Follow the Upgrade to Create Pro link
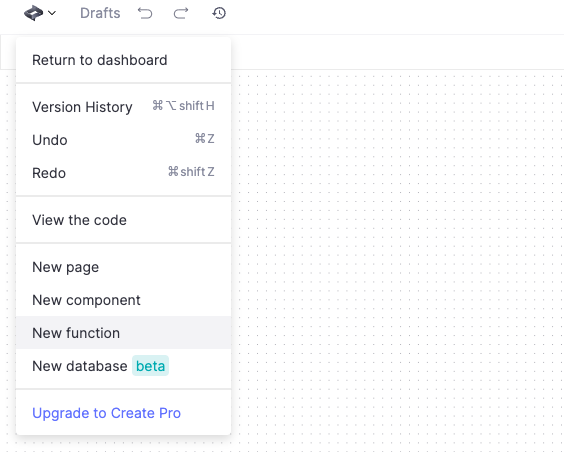Screen dimensions: 564x452 [106, 413]
